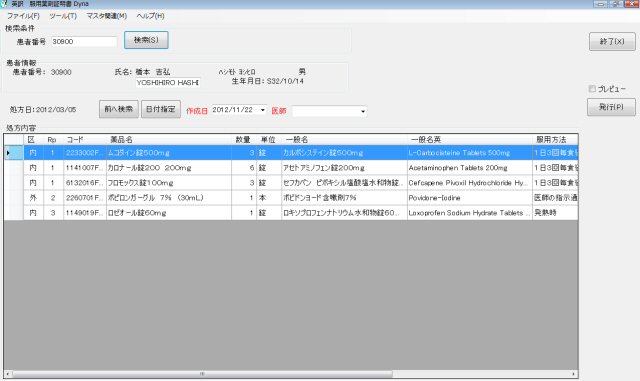The width and height of the screenshot is (640, 381).
Task: Select the ポピロンガーグル 7% (30mL) cell
Action: [x=169, y=198]
